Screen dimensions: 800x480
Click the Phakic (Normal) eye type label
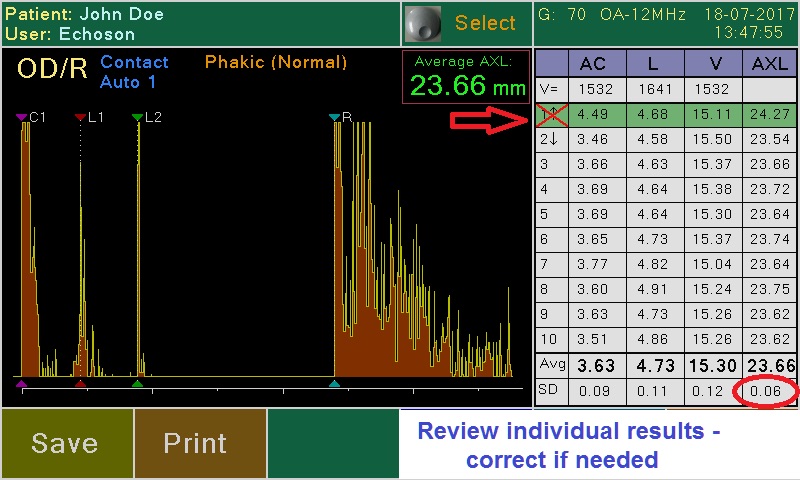(x=276, y=62)
